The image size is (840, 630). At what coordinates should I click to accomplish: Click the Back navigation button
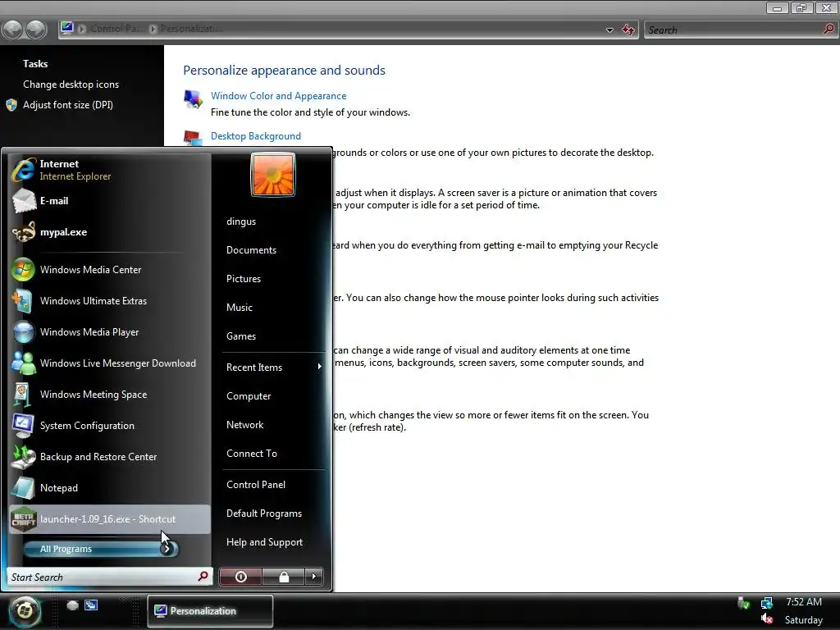coord(13,30)
